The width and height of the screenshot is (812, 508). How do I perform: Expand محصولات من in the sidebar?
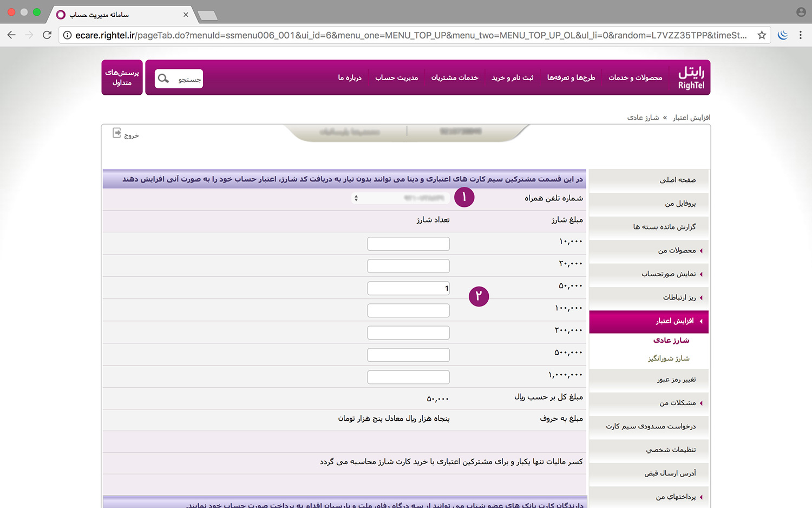point(677,251)
